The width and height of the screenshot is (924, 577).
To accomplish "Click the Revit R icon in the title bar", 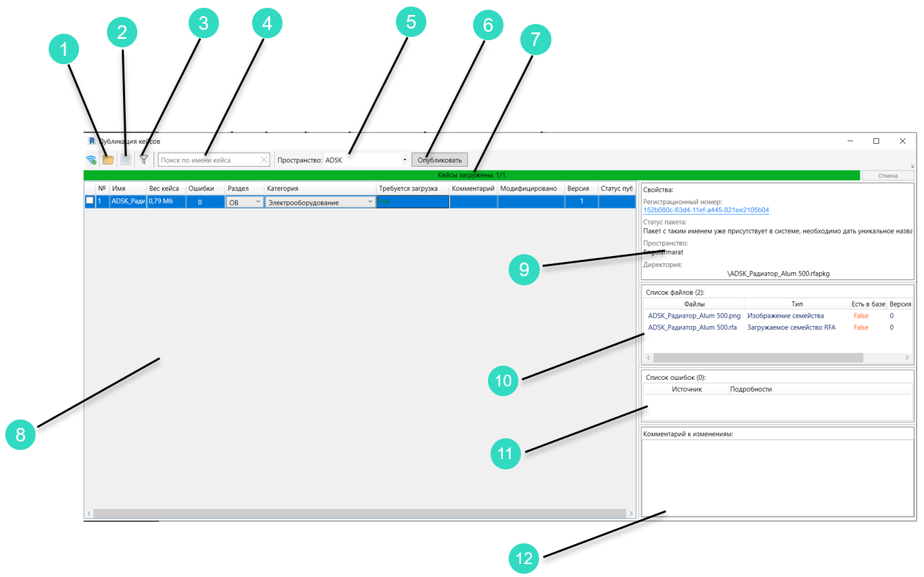I will click(x=91, y=141).
